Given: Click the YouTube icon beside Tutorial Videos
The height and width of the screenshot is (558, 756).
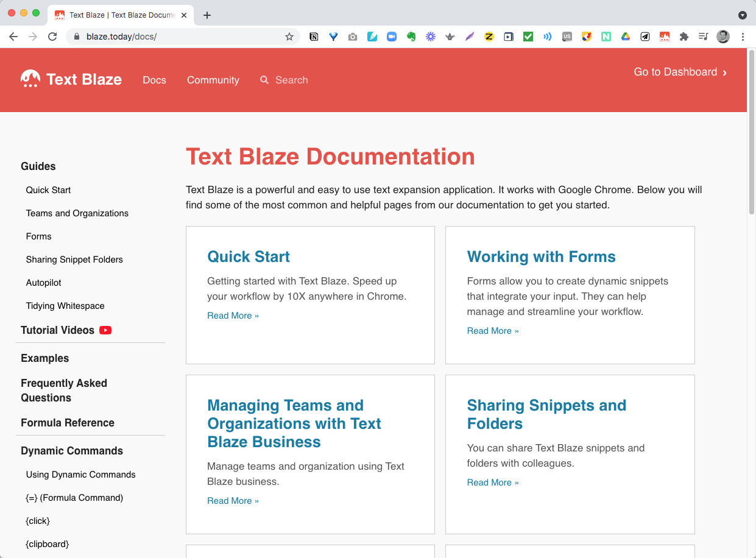Looking at the screenshot, I should click(105, 330).
